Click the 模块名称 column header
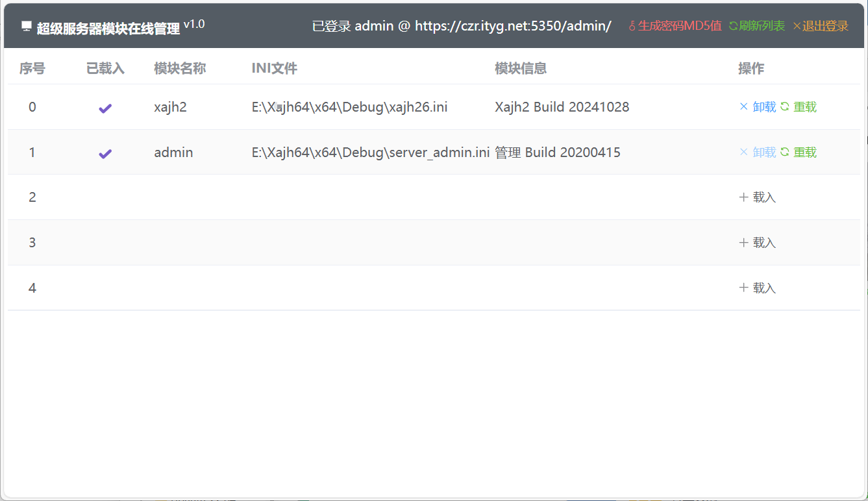Image resolution: width=868 pixels, height=501 pixels. point(180,69)
